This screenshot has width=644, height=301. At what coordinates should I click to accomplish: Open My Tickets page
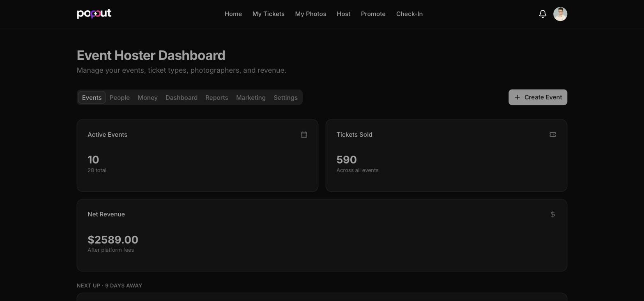point(269,14)
